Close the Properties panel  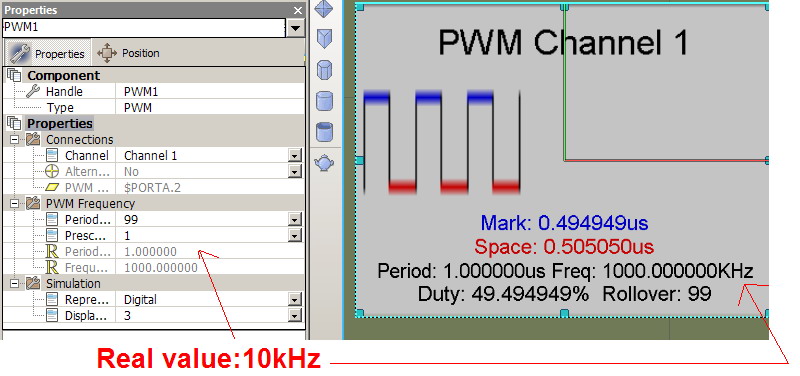tap(298, 10)
